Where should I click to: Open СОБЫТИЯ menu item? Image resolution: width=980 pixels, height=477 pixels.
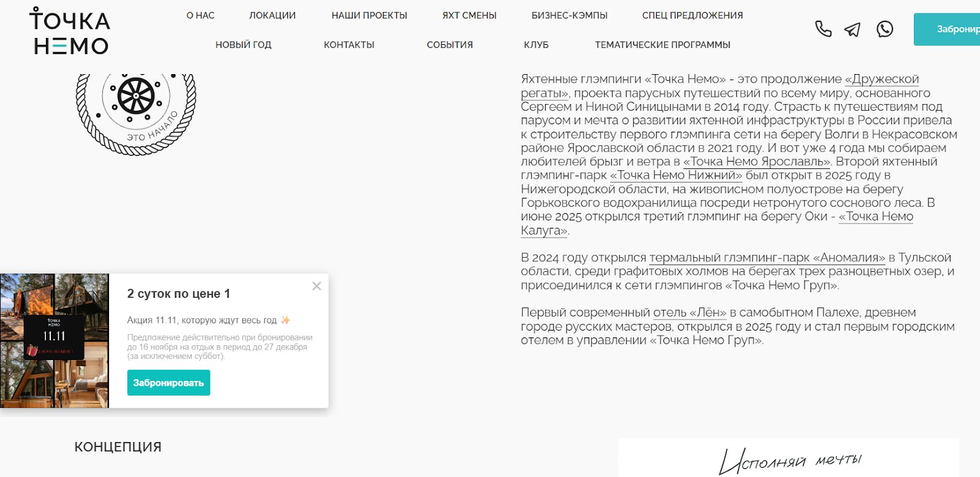click(450, 45)
